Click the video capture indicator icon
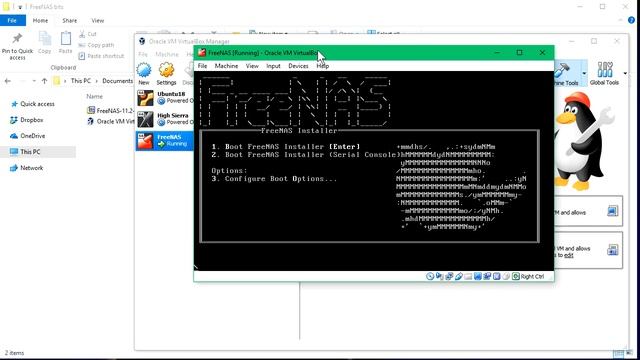Image resolution: width=640 pixels, height=360 pixels. [487, 276]
